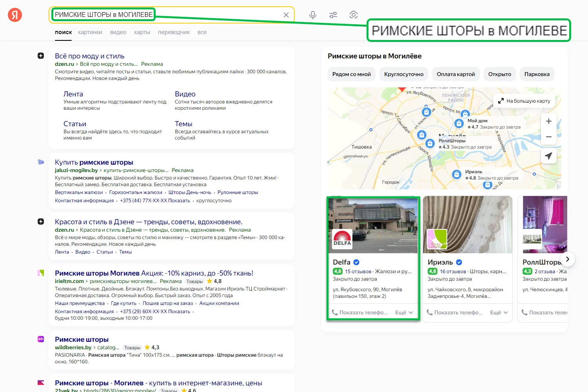Toggle the 'Оплата картой' filter
The width and height of the screenshot is (588, 392).
tap(456, 74)
